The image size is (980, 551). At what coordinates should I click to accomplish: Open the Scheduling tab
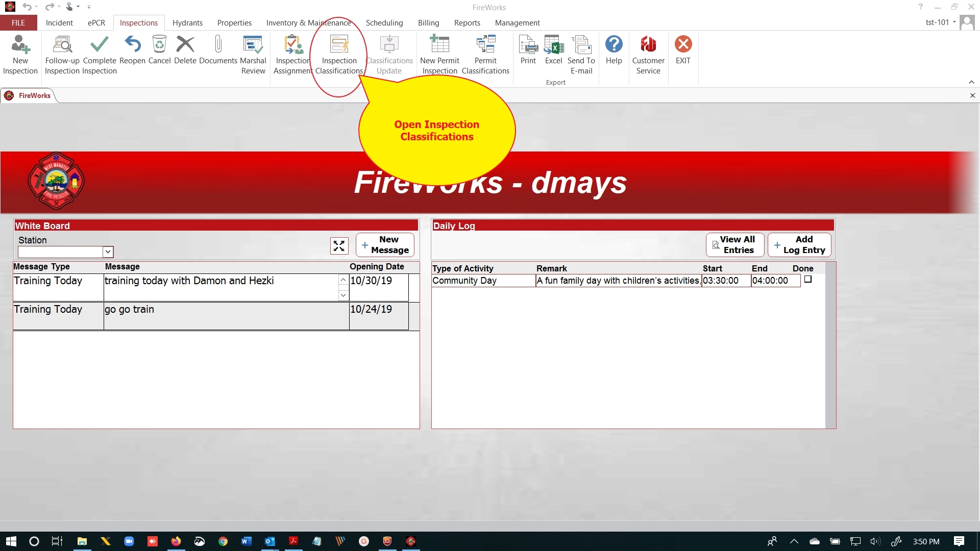(x=384, y=23)
